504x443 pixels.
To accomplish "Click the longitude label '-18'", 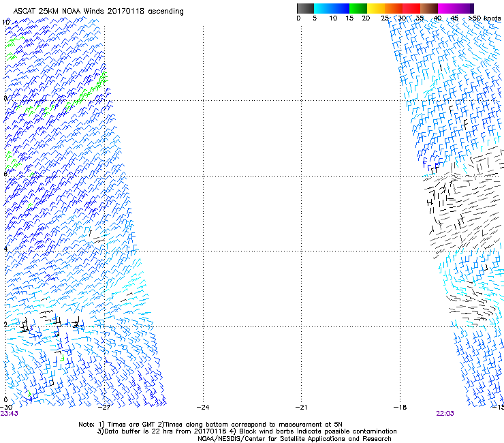I will click(400, 408).
